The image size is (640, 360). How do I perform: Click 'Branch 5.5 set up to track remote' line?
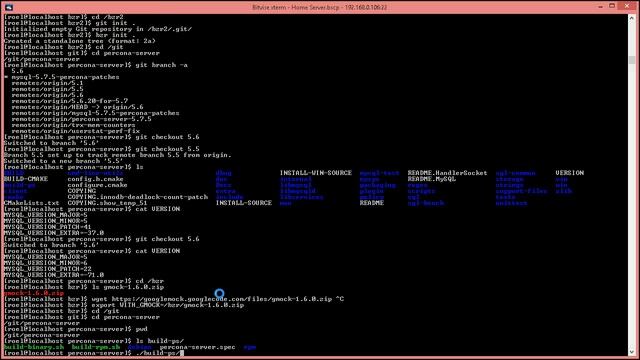point(118,155)
